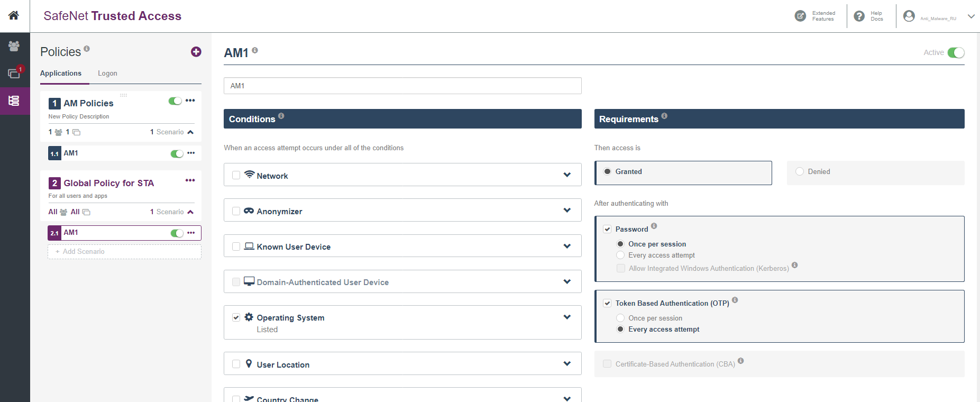The width and height of the screenshot is (980, 402).
Task: Click the Network wifi icon
Action: coord(250,175)
